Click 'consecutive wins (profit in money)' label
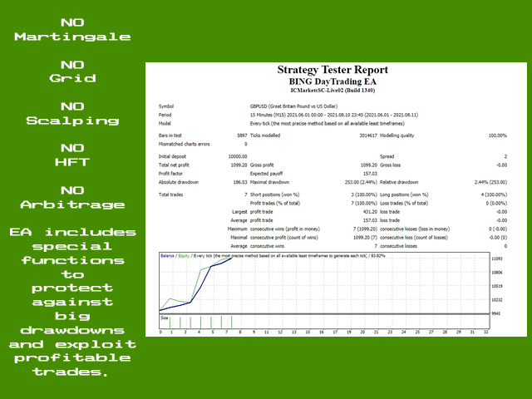Image resolution: width=532 pixels, height=399 pixels. [x=284, y=229]
